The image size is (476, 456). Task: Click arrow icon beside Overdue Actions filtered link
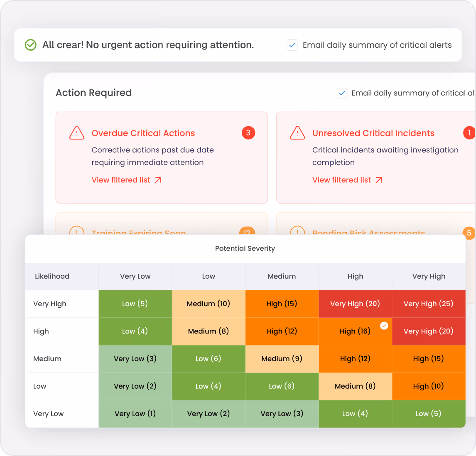pos(158,180)
